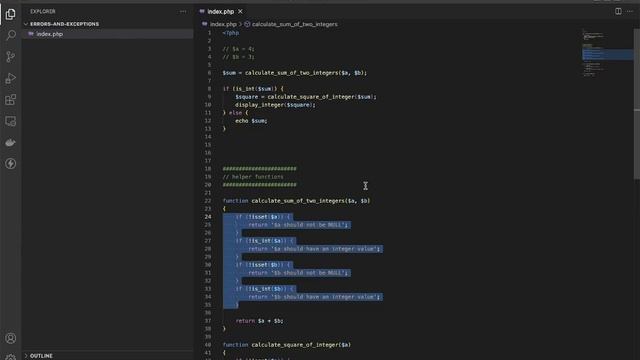Close the index.php editor tab
This screenshot has height=360, width=640.
click(240, 11)
